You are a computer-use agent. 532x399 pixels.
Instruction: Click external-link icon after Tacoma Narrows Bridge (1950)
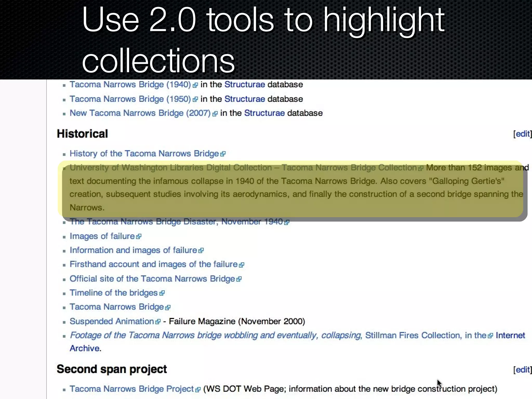click(x=195, y=99)
